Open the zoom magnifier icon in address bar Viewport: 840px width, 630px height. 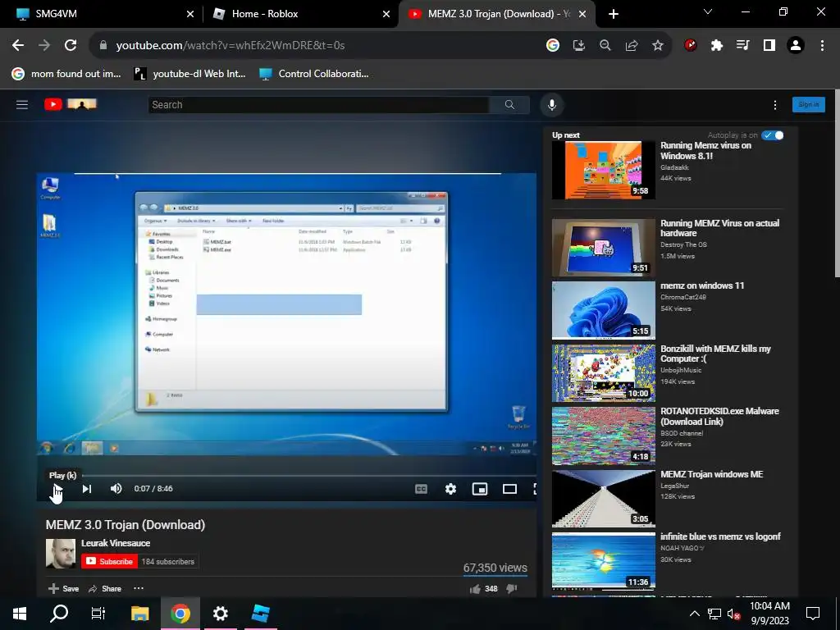(605, 46)
